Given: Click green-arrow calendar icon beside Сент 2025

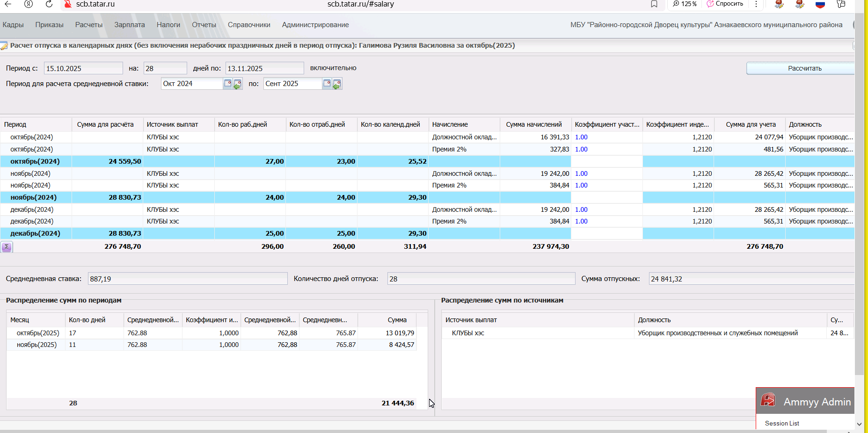Looking at the screenshot, I should 337,84.
